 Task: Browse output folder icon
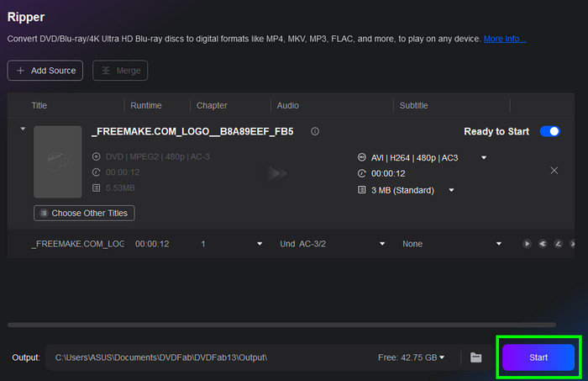(476, 357)
